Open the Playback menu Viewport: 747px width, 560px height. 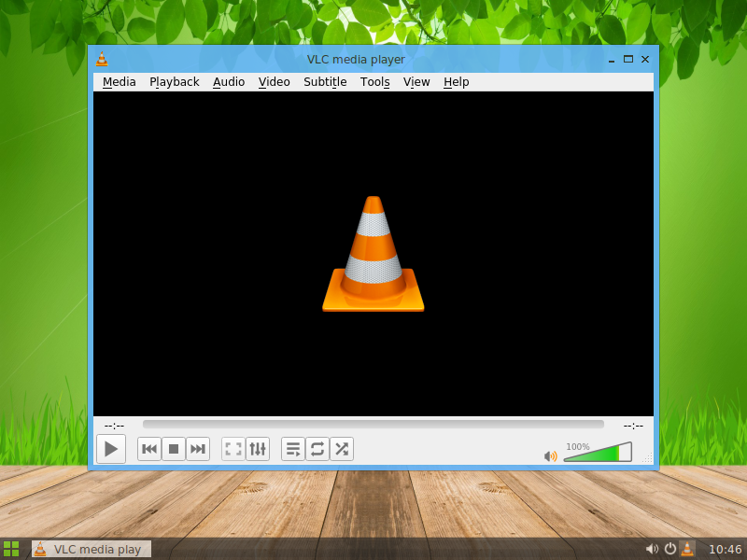point(174,82)
